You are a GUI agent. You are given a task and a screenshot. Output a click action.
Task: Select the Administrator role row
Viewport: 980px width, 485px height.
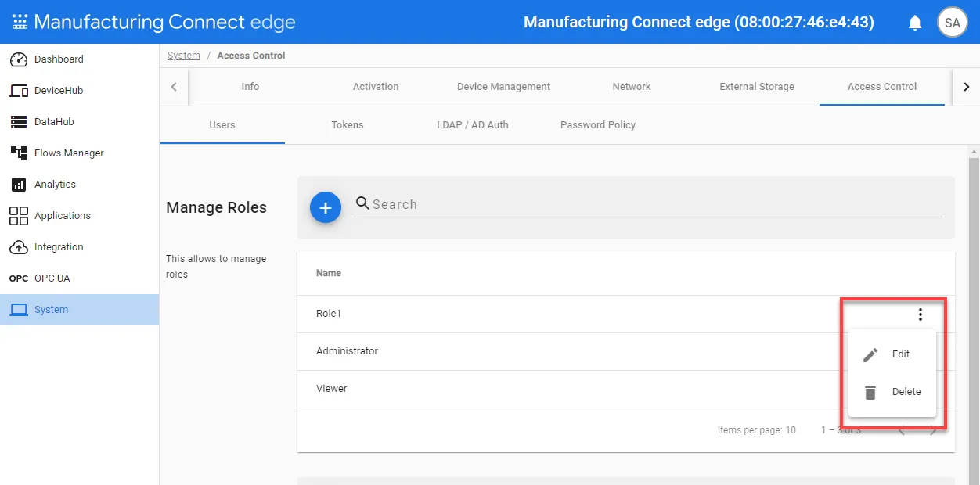(626, 351)
